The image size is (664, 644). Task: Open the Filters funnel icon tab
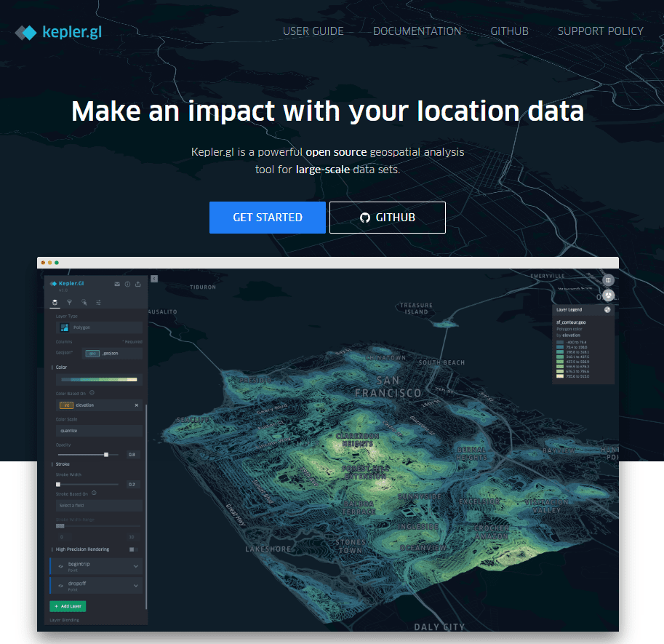pyautogui.click(x=69, y=302)
